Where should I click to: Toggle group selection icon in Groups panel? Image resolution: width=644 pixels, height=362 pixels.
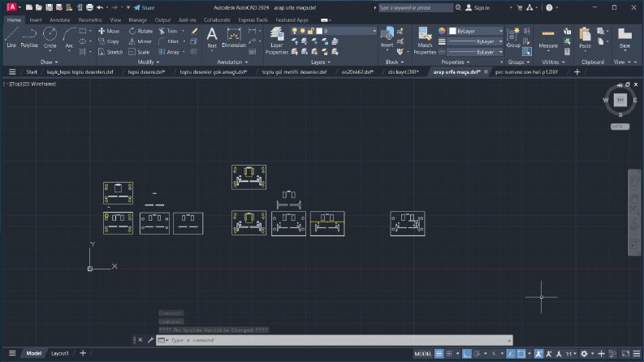tap(527, 52)
